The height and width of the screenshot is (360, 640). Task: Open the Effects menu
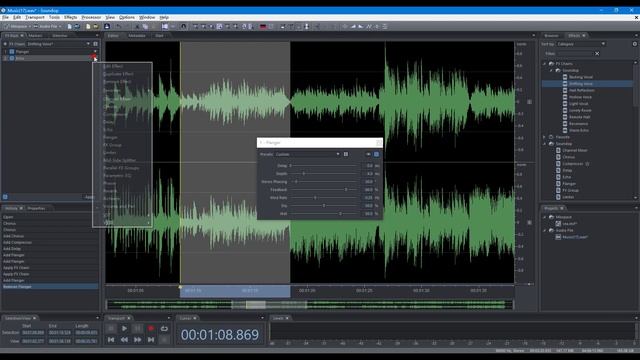[x=70, y=18]
